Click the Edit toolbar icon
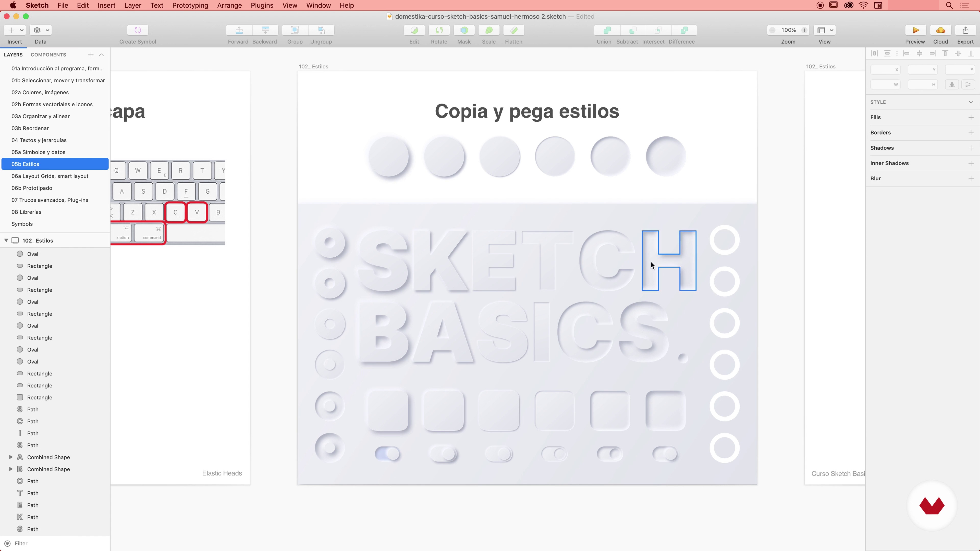 pyautogui.click(x=414, y=30)
